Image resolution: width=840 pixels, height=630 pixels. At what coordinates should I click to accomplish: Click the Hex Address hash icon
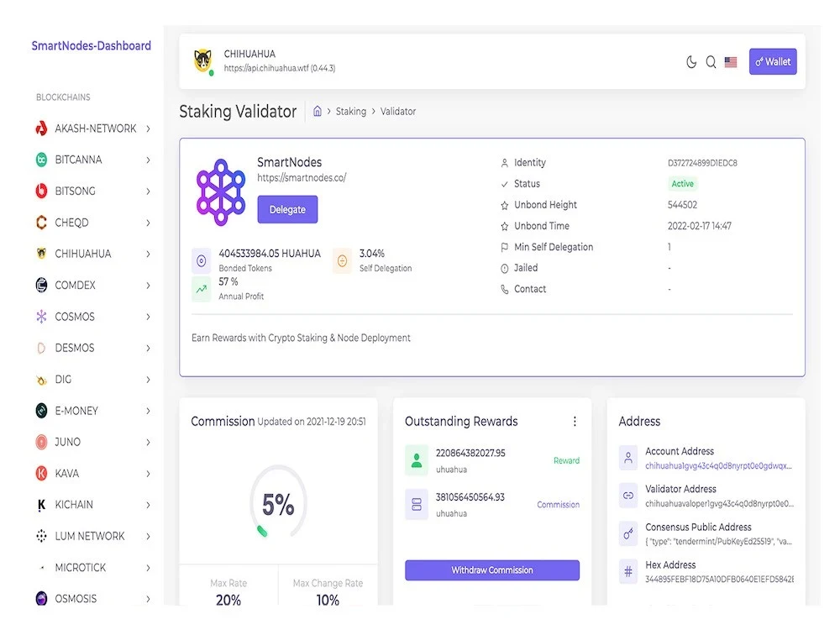coord(627,571)
